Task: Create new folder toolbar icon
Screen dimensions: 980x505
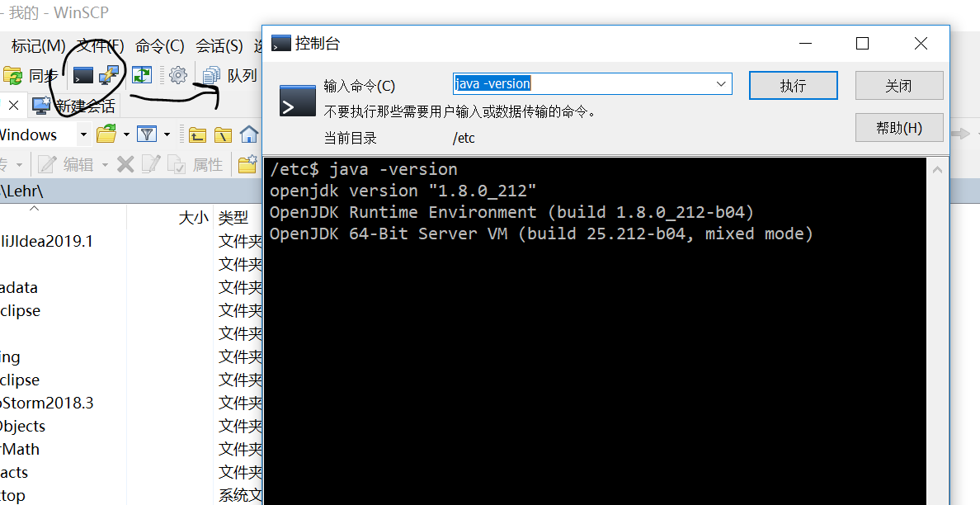Action: pos(248,163)
